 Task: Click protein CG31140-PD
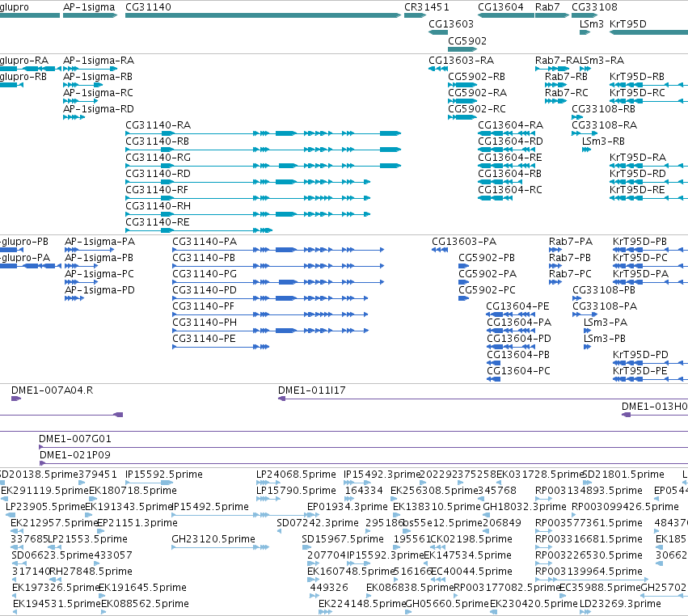click(270, 298)
